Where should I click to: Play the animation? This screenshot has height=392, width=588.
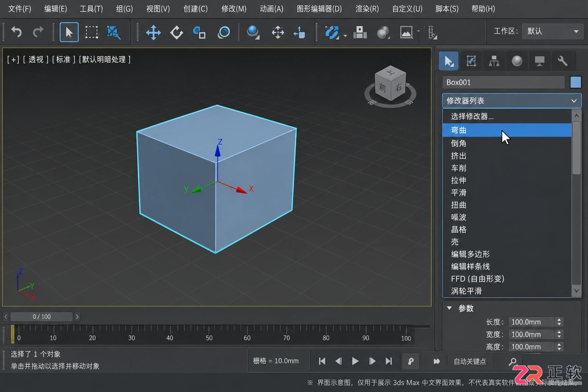[x=355, y=361]
